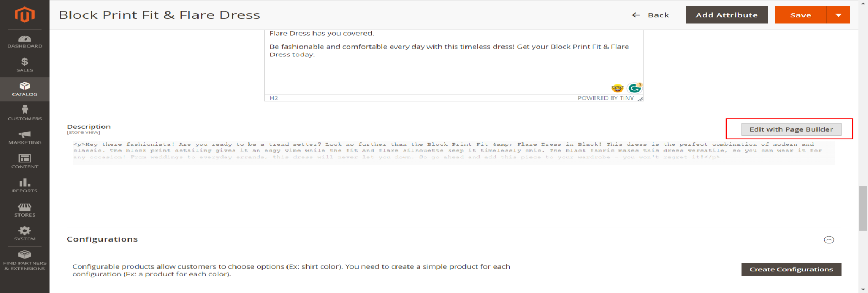Open the Sales menu

tap(24, 65)
